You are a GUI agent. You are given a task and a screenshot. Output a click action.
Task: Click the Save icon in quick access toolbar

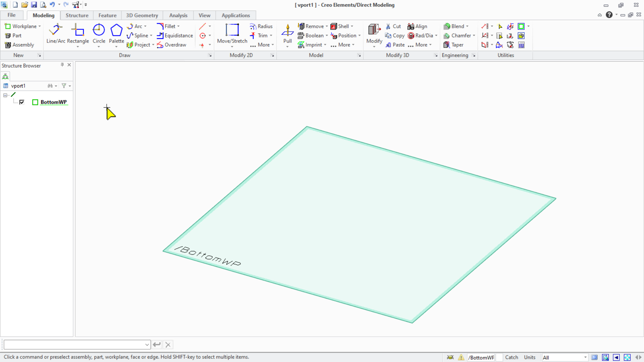coord(34,5)
